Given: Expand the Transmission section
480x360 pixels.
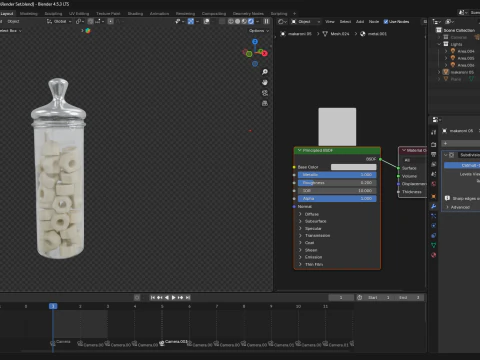Looking at the screenshot, I should [300, 236].
